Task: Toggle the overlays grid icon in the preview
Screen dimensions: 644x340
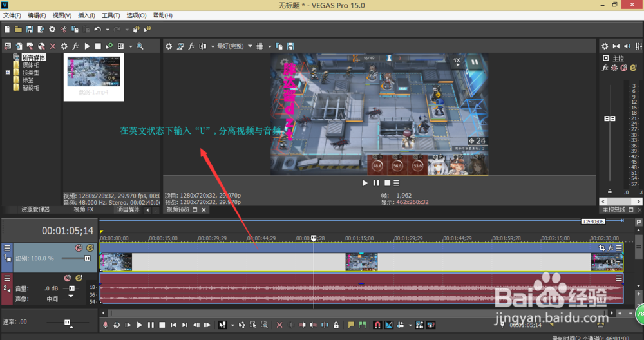Action: (x=260, y=46)
